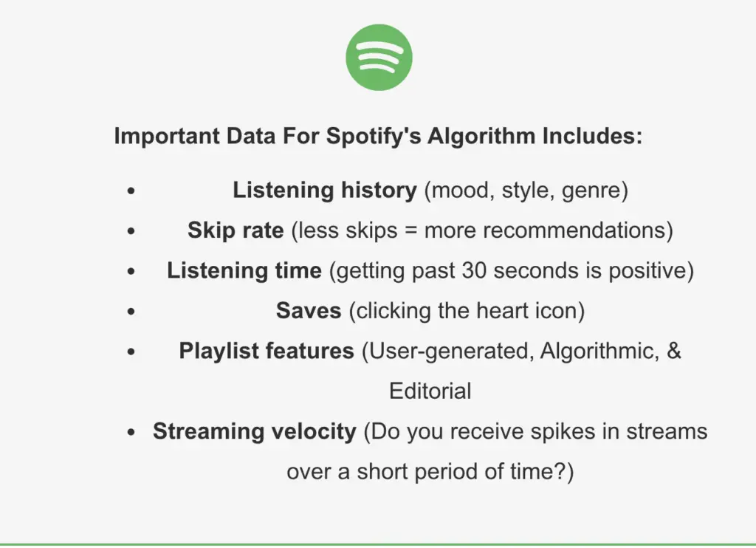Click '(clicking the heart icon)' text
Viewport: 756px width, 548px height.
click(467, 311)
